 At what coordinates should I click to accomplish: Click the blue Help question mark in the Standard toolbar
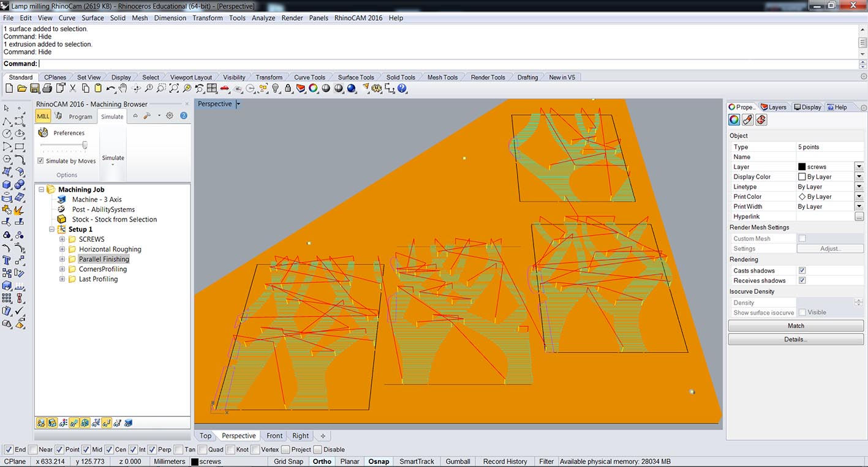coord(402,89)
